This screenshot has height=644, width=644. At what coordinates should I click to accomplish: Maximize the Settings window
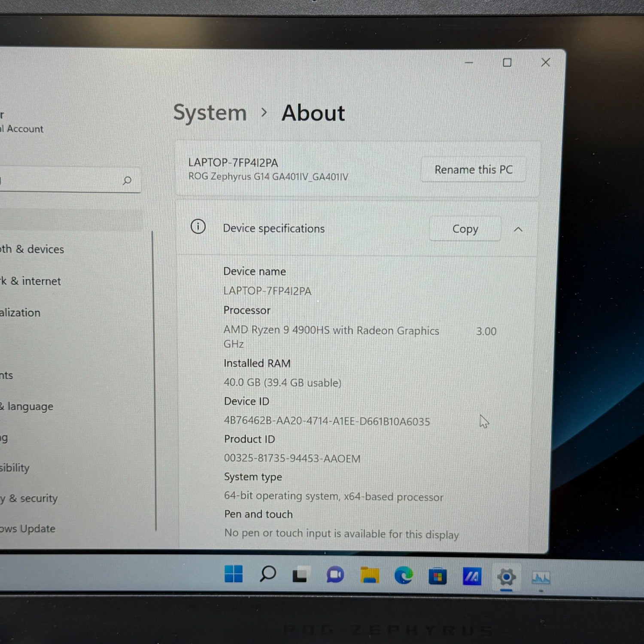[507, 63]
